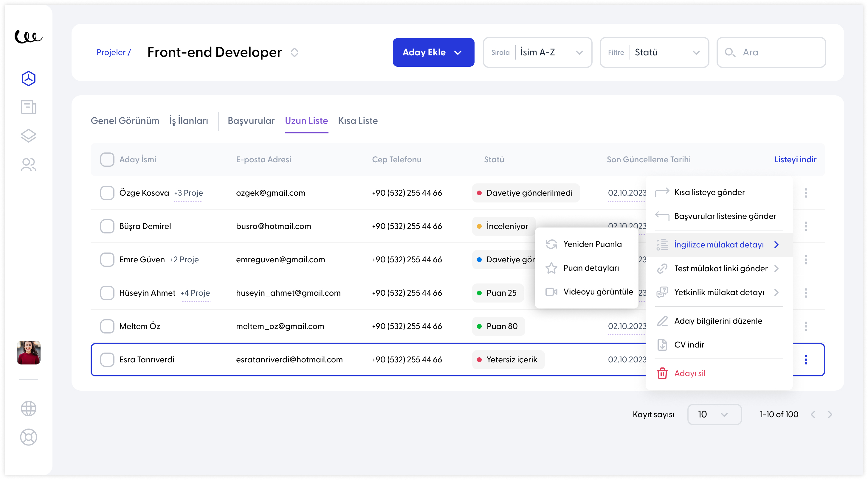Select the Uzun Liste tab
Image resolution: width=868 pixels, height=480 pixels.
pyautogui.click(x=306, y=121)
